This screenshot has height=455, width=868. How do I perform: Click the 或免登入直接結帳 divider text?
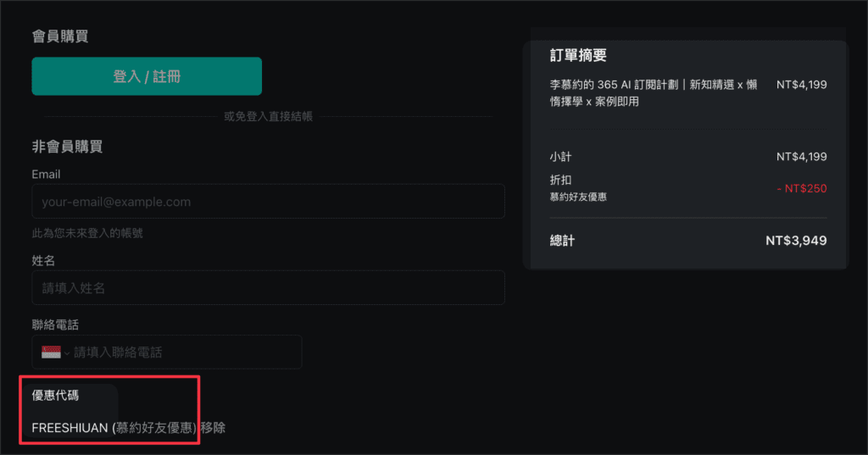(x=268, y=116)
